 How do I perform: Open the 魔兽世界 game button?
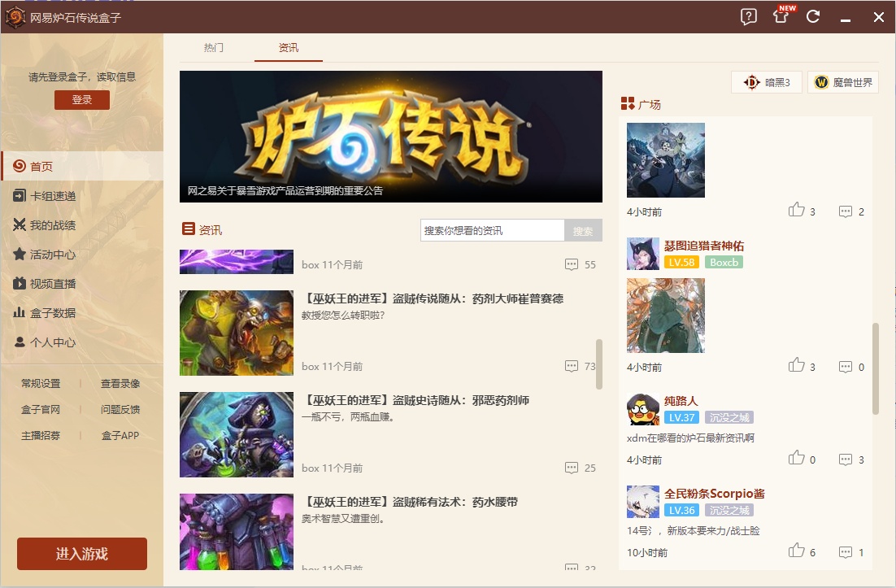click(843, 82)
